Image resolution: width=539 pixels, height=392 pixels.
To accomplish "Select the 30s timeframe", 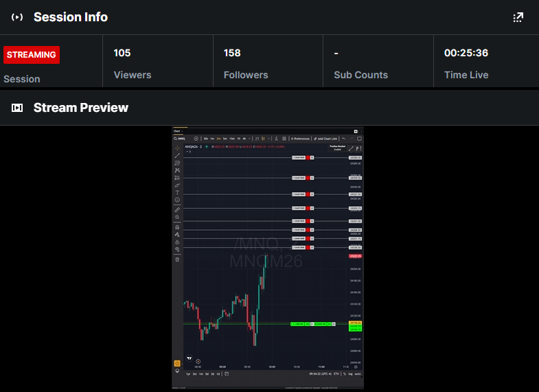I will pyautogui.click(x=205, y=139).
